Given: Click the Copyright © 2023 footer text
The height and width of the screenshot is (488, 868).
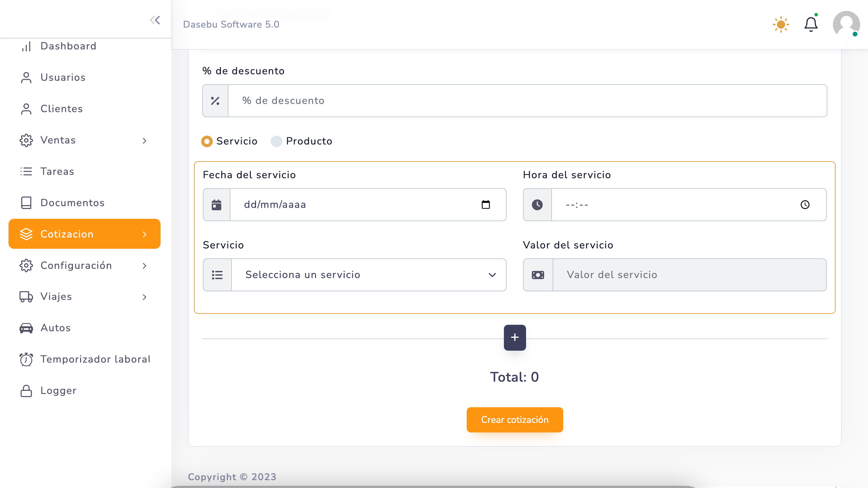Looking at the screenshot, I should (232, 477).
